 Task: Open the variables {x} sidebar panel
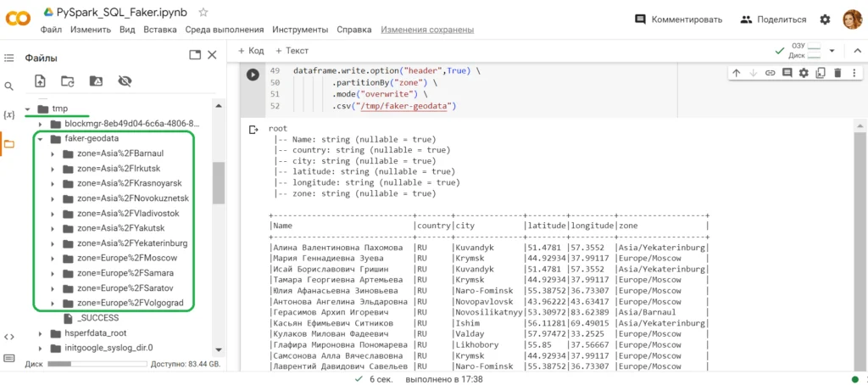click(8, 115)
